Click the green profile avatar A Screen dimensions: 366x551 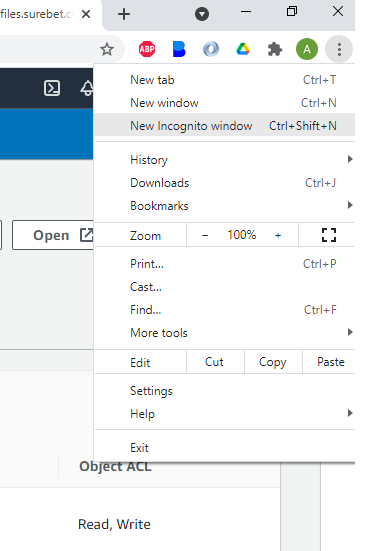pos(307,49)
